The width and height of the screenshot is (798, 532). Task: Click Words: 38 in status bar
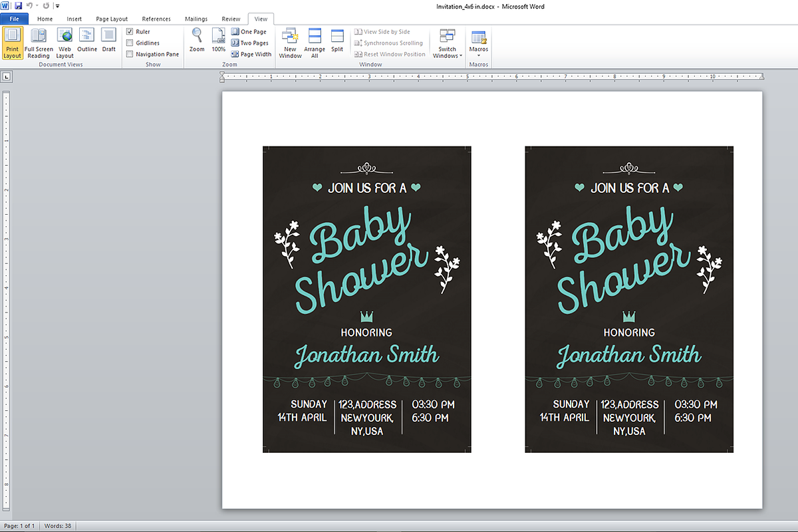point(59,526)
